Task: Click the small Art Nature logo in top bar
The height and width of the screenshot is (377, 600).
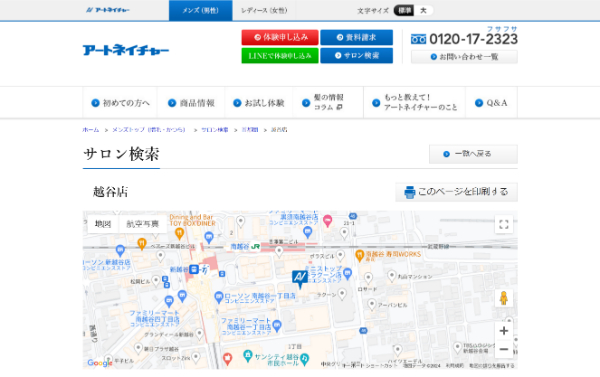Action: coord(108,10)
